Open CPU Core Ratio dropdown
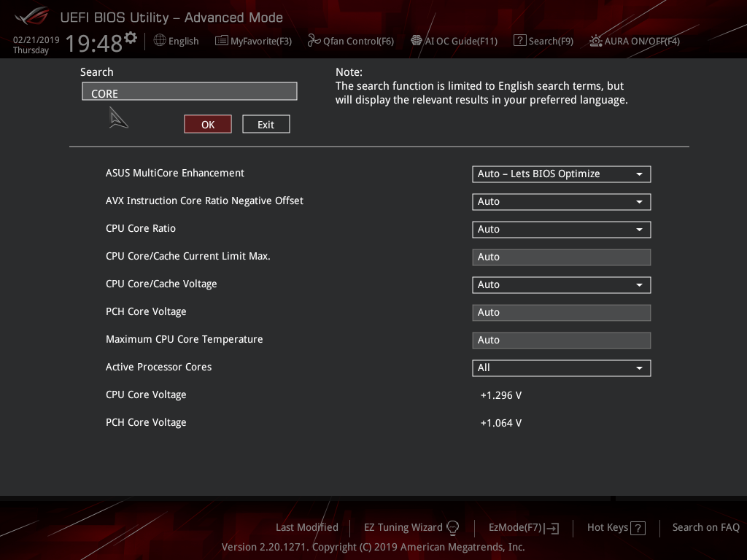 click(x=561, y=229)
